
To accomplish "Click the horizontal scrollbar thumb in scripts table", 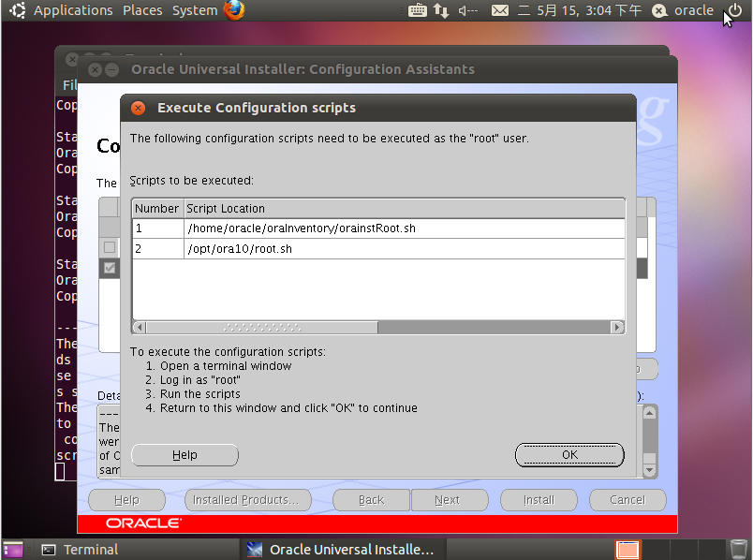I will (262, 328).
